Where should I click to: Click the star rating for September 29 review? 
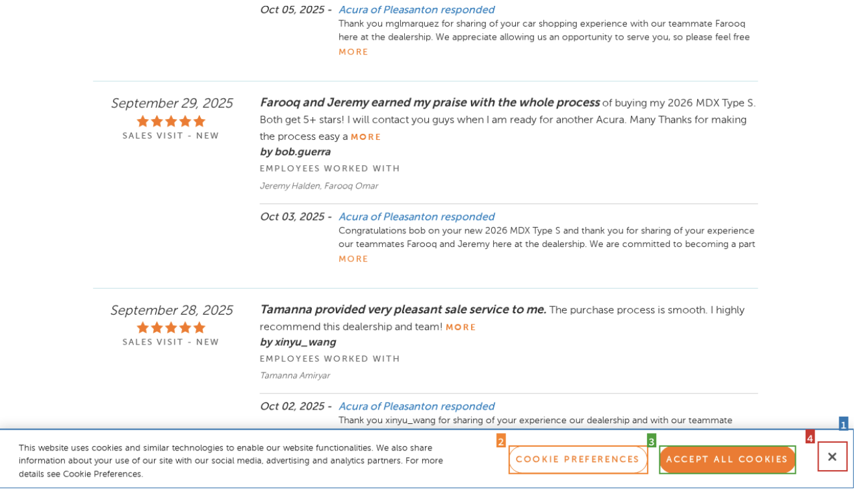point(171,122)
